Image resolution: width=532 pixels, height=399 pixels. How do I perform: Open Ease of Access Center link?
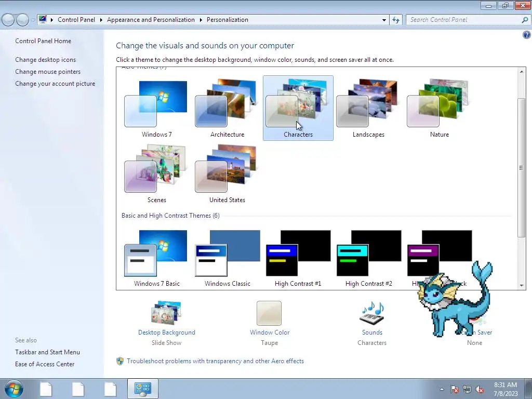(45, 364)
